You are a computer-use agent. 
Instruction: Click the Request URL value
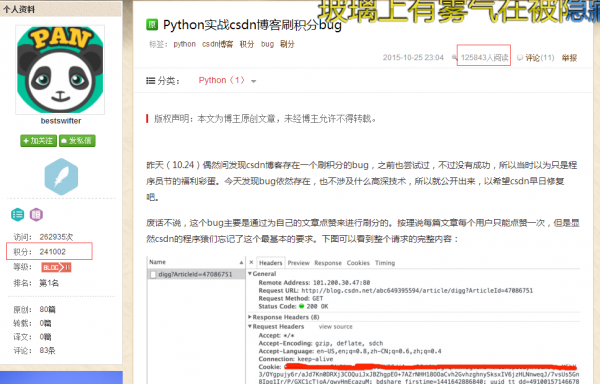point(417,291)
